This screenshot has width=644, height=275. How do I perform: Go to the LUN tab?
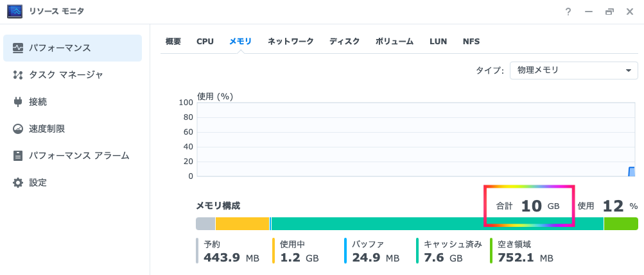(x=439, y=42)
